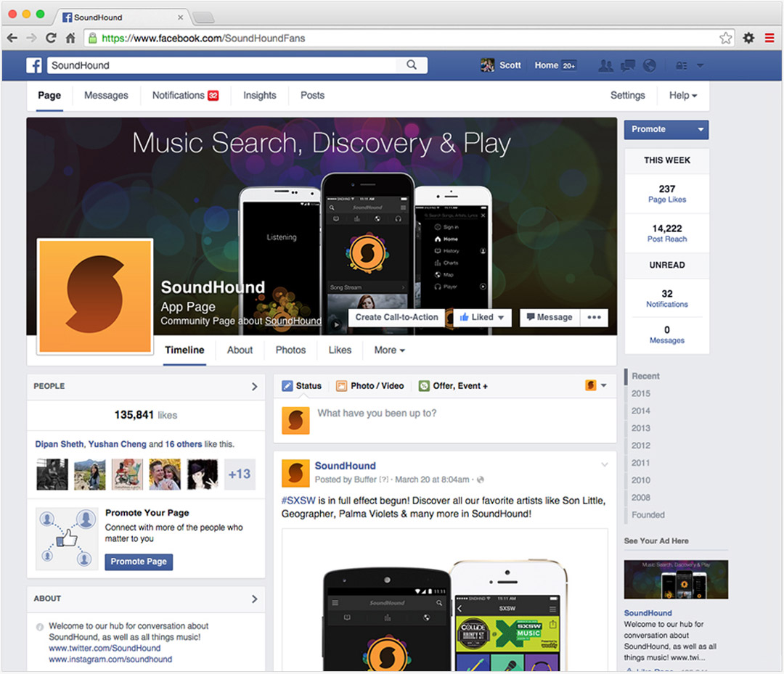Open the ad preview thumbnail
This screenshot has width=784, height=674.
(x=676, y=580)
